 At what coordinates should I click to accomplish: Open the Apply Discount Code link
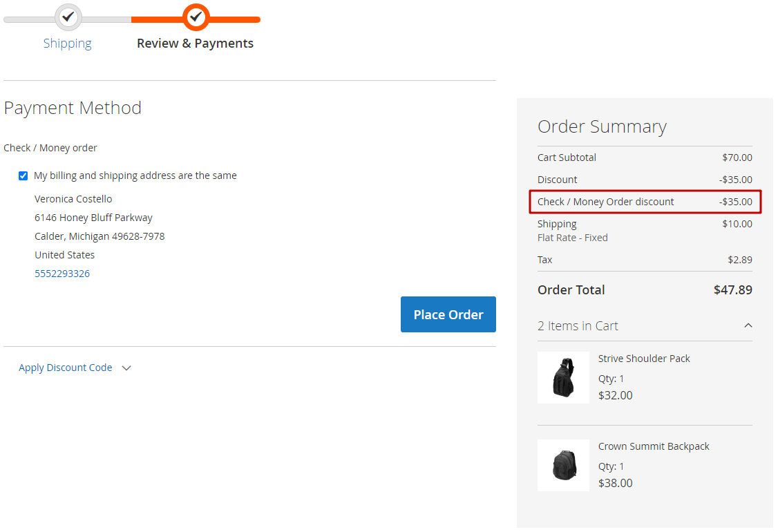[x=65, y=368]
